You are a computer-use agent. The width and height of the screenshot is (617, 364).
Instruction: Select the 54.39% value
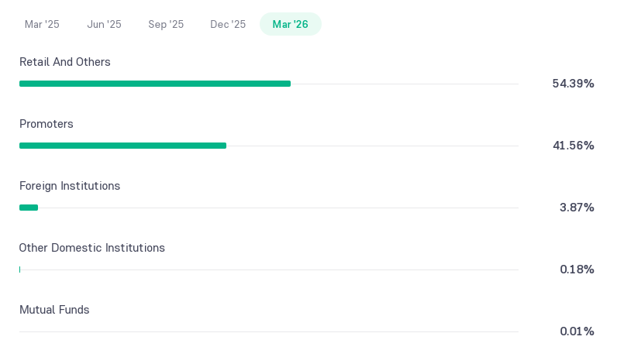point(573,84)
